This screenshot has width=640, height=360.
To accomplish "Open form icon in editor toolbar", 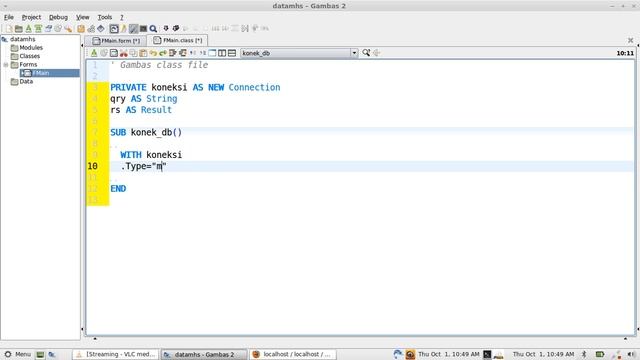I will (x=114, y=53).
